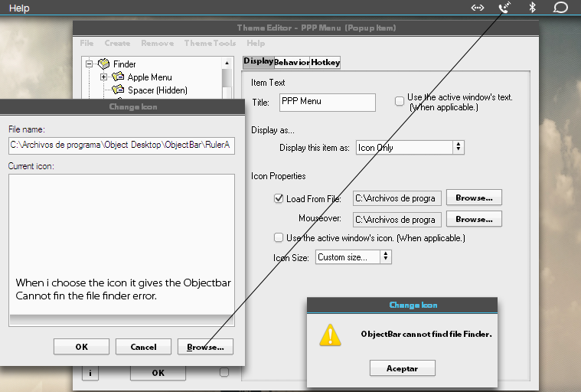Expand the Apple Menu tree node
This screenshot has height=392, width=581.
click(104, 77)
